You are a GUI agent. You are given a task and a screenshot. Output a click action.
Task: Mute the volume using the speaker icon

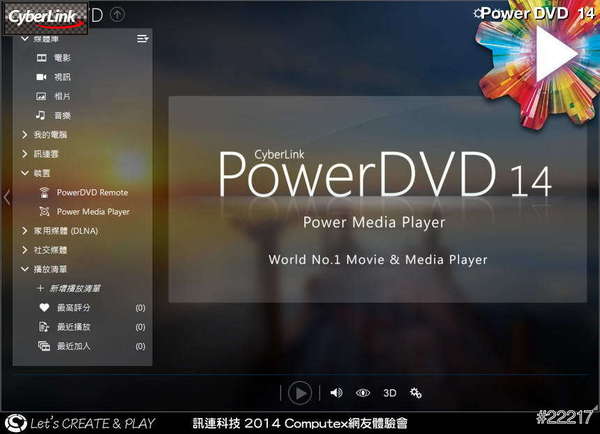pyautogui.click(x=336, y=393)
